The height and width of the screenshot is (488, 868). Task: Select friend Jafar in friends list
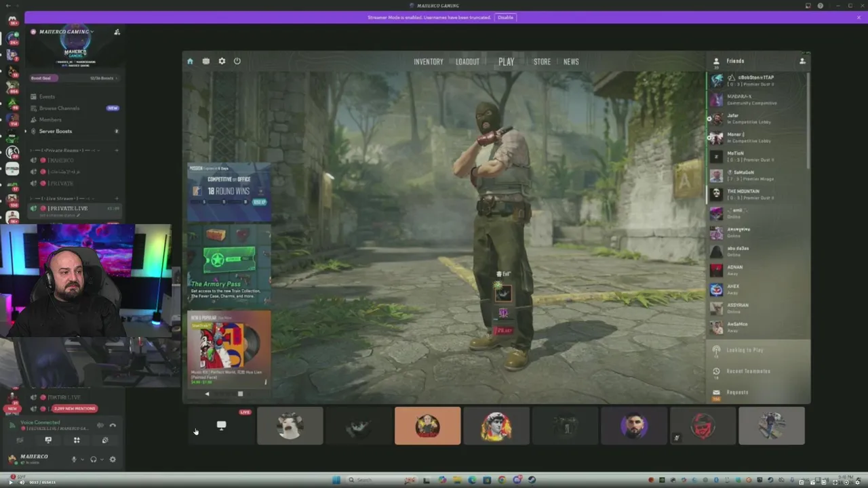pos(757,119)
